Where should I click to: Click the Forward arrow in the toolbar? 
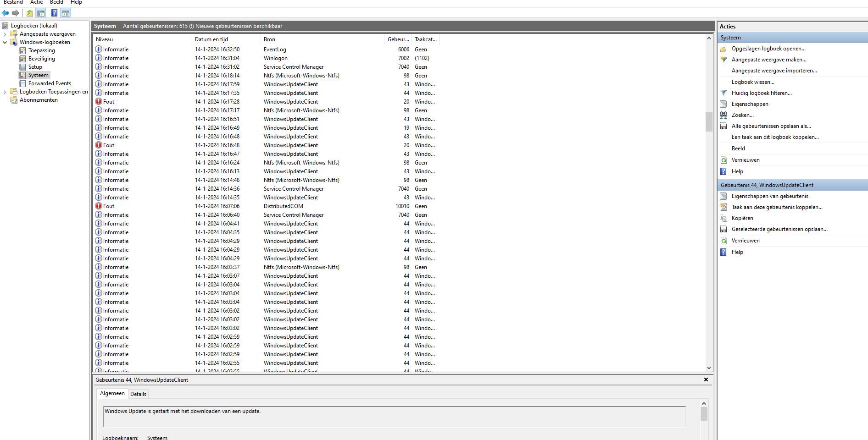click(16, 13)
